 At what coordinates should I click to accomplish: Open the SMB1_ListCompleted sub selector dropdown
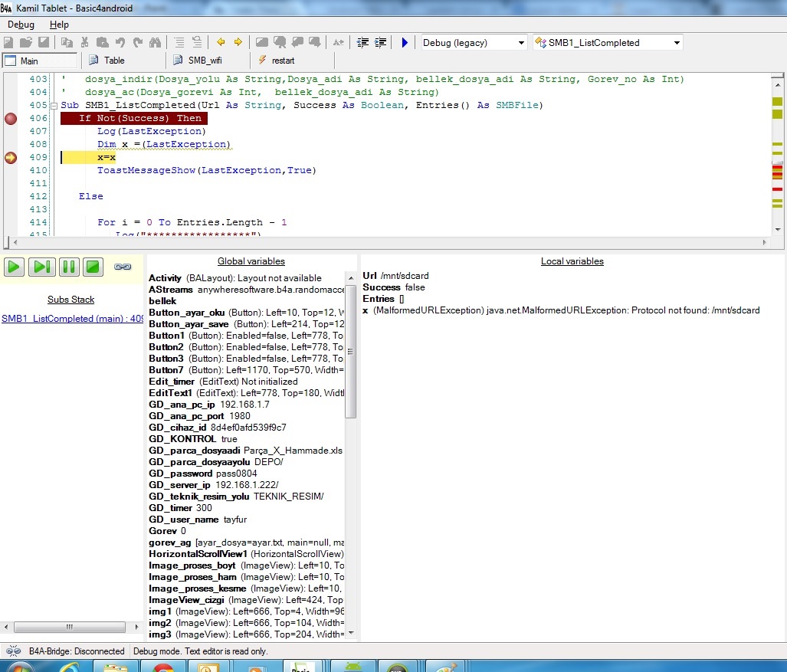(x=677, y=43)
